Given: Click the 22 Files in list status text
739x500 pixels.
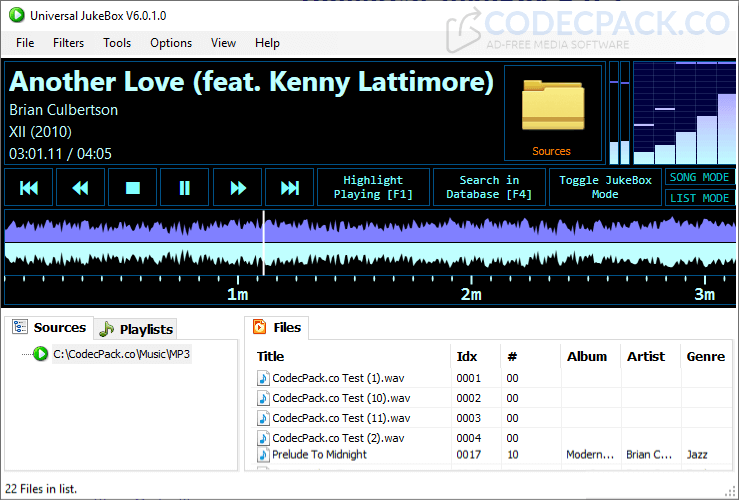Looking at the screenshot, I should coord(41,489).
